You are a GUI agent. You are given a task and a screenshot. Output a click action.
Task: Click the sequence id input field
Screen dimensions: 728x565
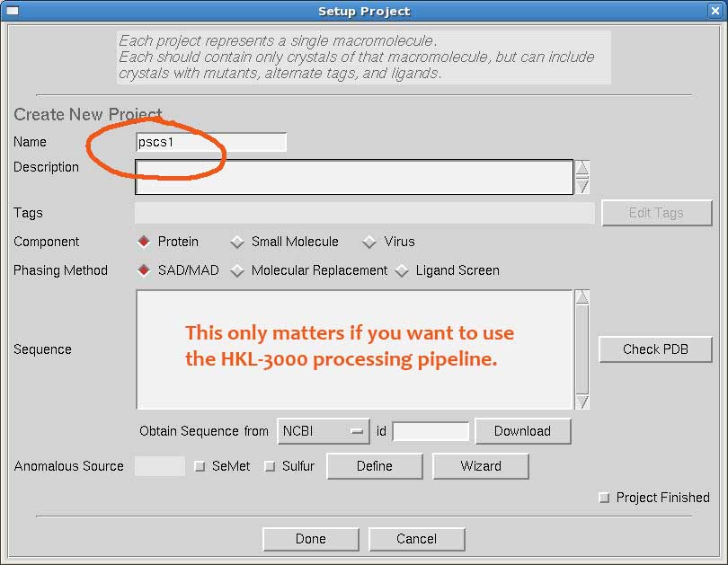point(431,431)
